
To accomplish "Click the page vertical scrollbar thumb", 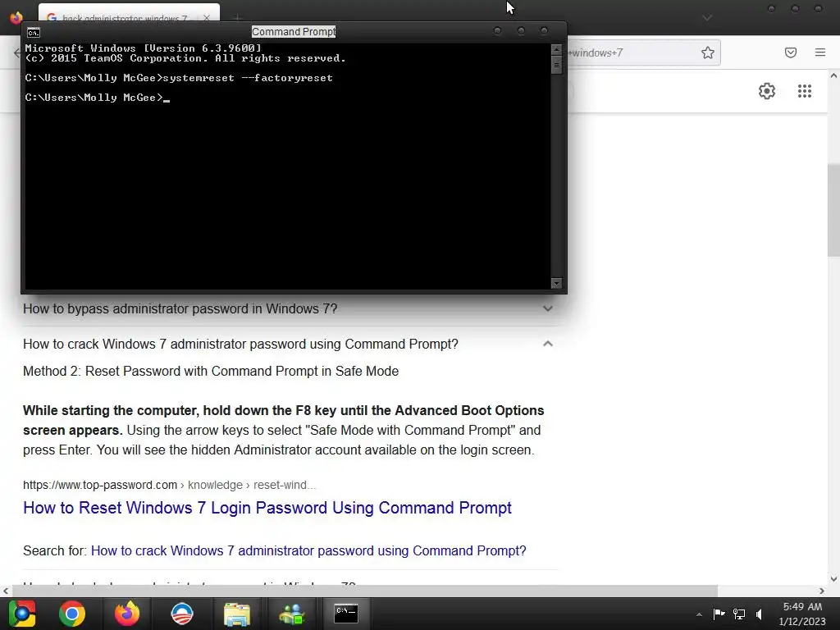I will coord(833,212).
